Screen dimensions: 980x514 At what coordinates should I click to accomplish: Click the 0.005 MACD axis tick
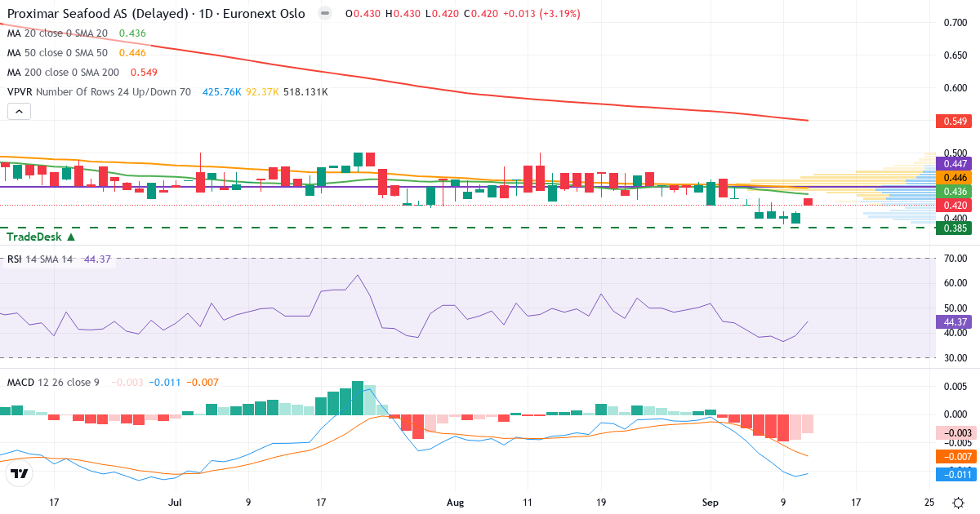(956, 386)
